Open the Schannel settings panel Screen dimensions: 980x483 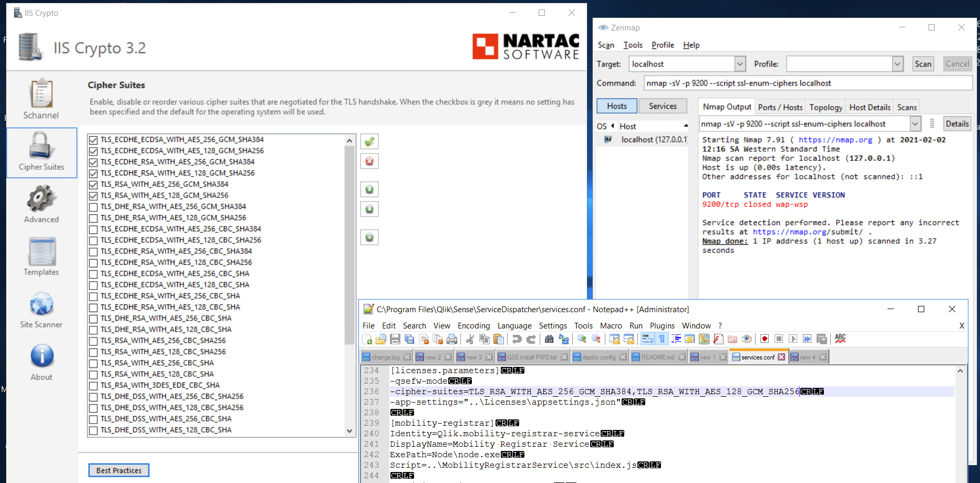(41, 99)
